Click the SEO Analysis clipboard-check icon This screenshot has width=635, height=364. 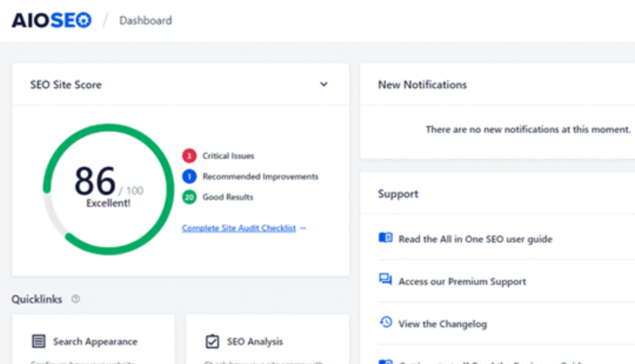(x=213, y=341)
